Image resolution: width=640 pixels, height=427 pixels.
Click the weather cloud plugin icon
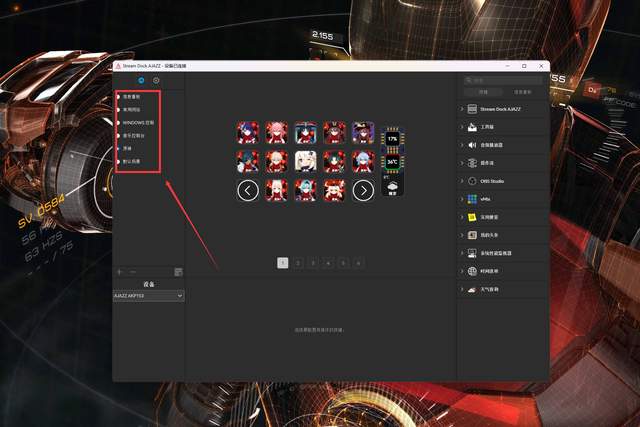pos(472,289)
